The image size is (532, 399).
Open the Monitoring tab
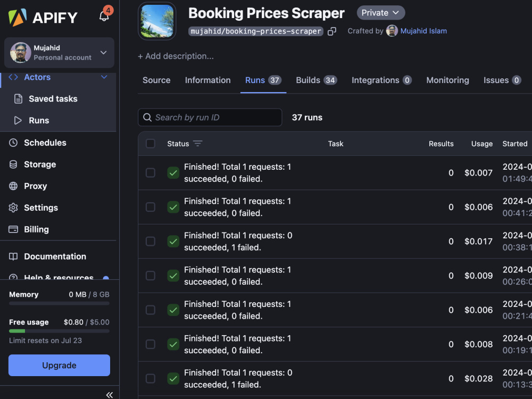447,80
